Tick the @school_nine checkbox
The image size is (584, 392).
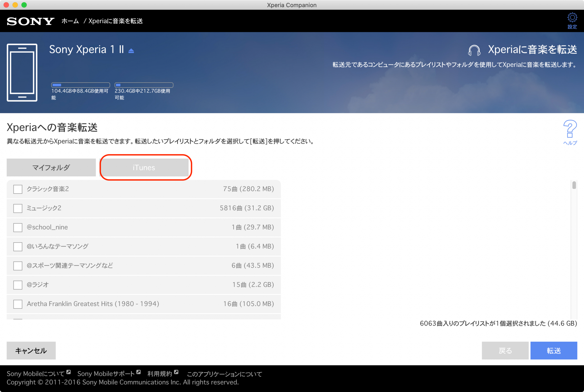pyautogui.click(x=18, y=227)
